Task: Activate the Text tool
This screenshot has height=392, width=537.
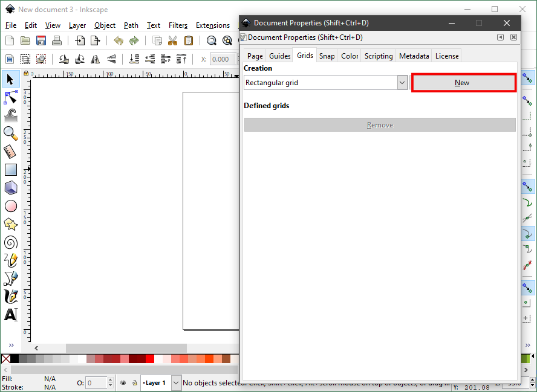Action: tap(11, 315)
